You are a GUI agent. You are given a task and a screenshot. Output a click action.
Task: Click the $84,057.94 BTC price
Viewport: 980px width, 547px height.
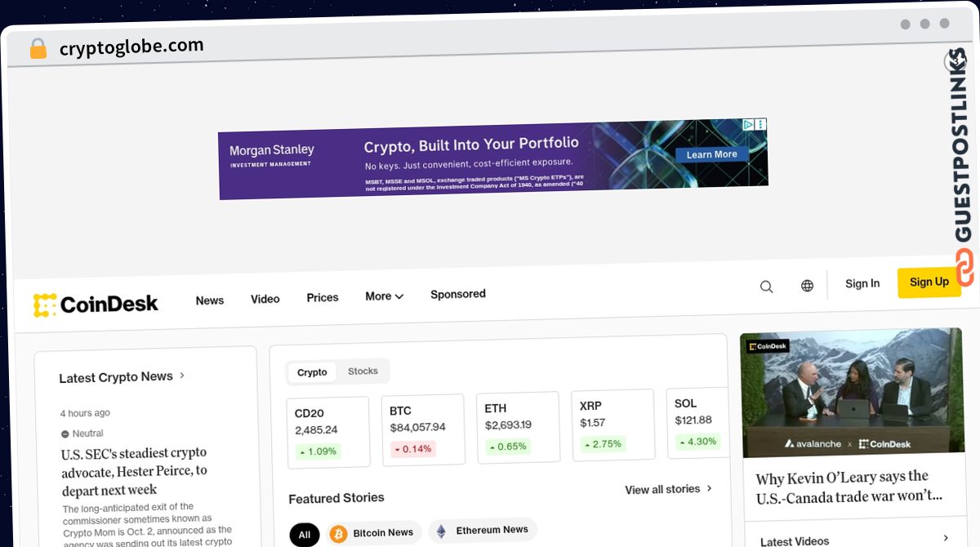coord(417,427)
